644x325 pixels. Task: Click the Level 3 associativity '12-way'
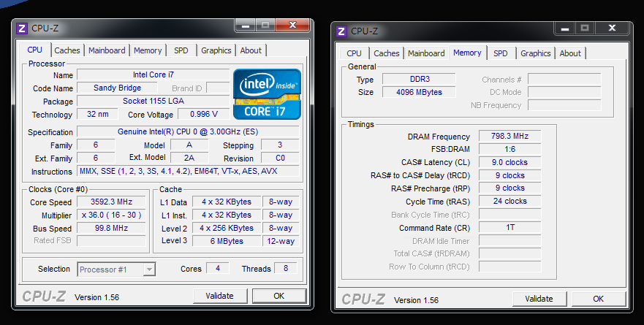(281, 241)
